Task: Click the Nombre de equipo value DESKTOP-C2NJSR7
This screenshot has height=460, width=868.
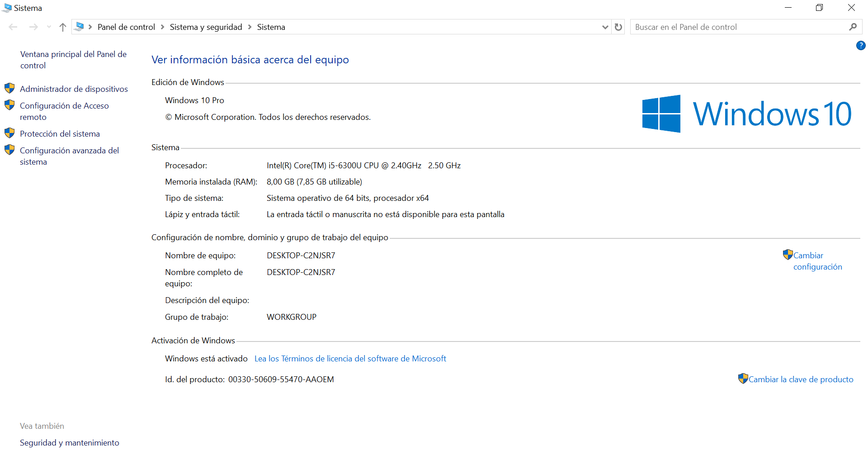Action: (301, 256)
